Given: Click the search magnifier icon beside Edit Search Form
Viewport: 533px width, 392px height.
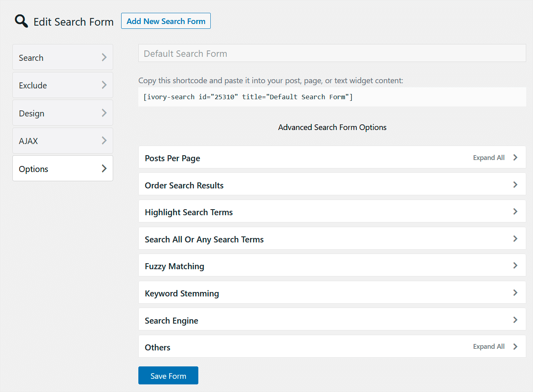Looking at the screenshot, I should 21,20.
